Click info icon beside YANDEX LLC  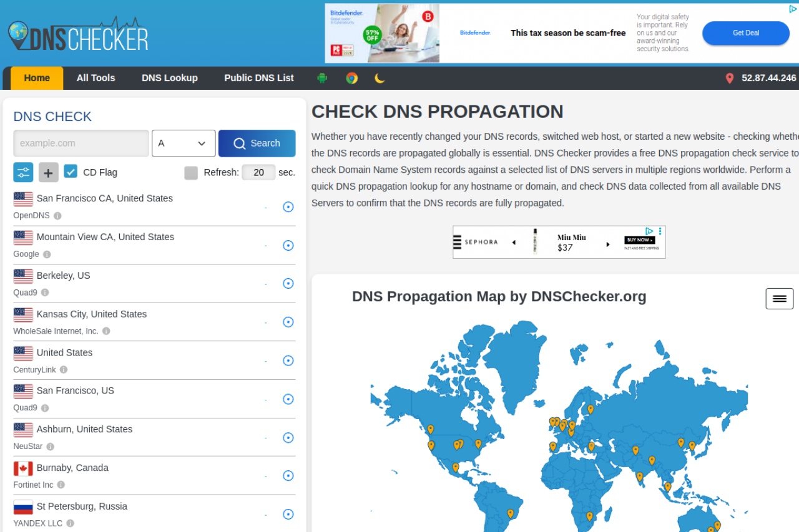[x=71, y=523]
